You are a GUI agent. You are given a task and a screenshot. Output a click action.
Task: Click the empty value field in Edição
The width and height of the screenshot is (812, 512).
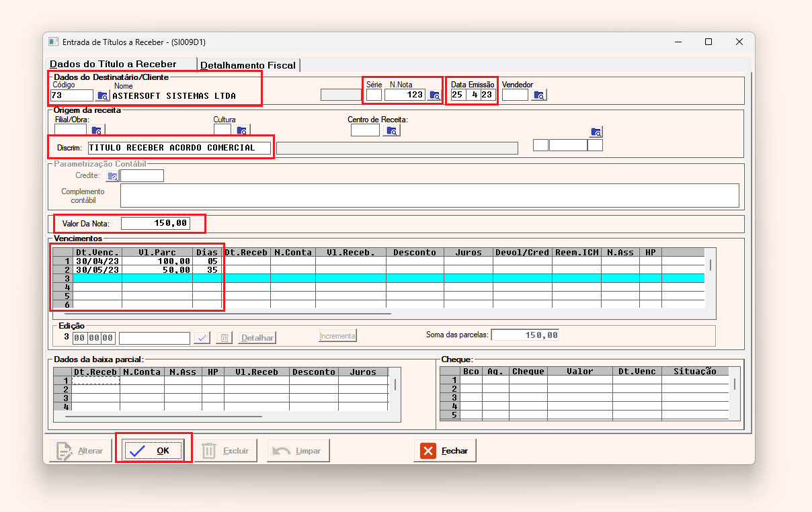pyautogui.click(x=155, y=338)
